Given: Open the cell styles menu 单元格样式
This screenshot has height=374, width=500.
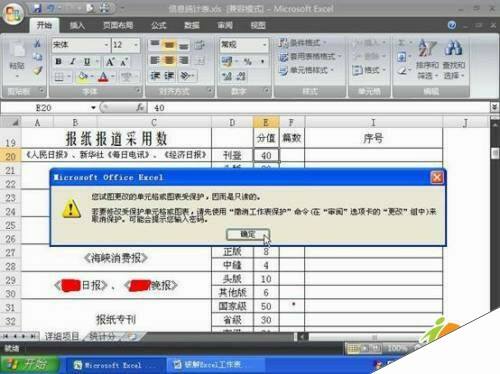Looking at the screenshot, I should [x=307, y=70].
